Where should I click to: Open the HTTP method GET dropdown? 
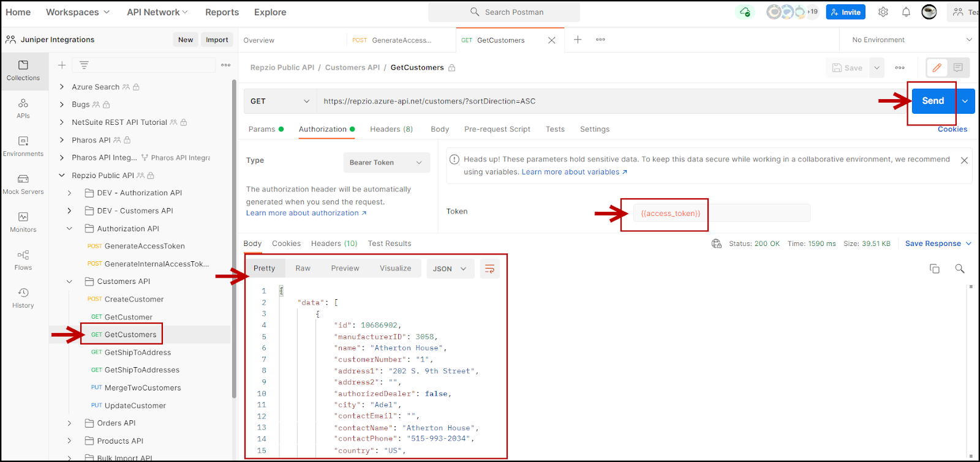click(x=280, y=102)
